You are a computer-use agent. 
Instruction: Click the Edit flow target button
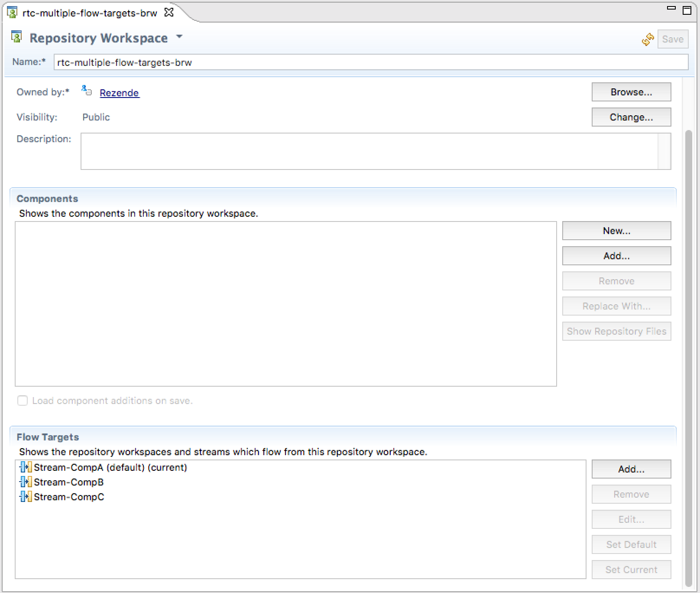[x=631, y=519]
